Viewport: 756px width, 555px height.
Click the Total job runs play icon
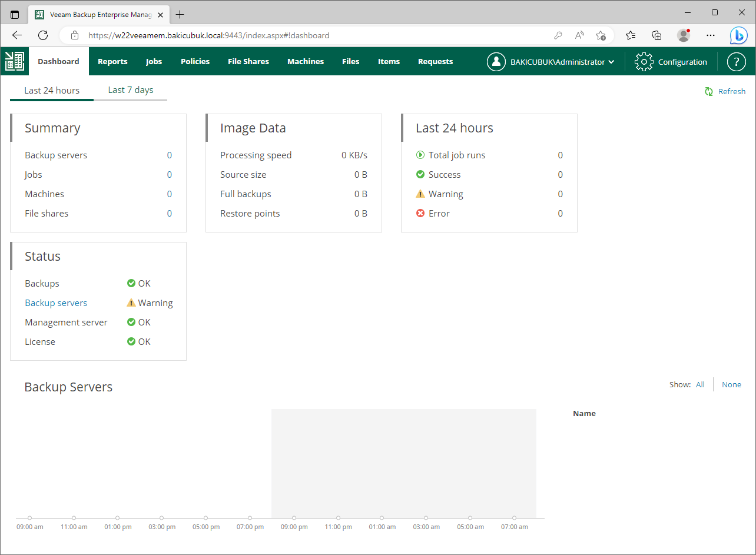tap(420, 155)
